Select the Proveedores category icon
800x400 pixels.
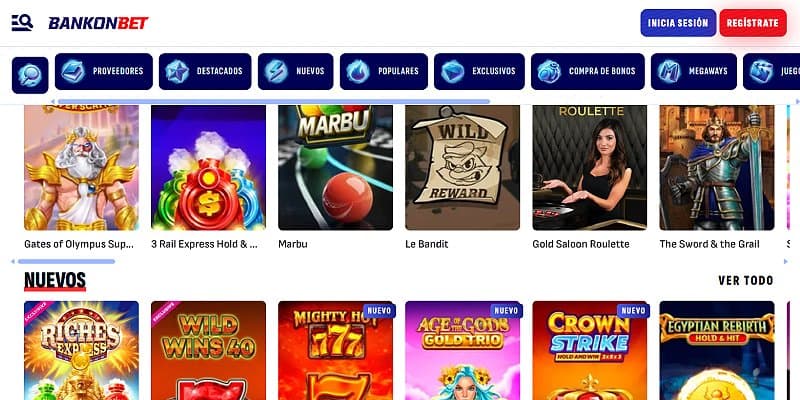(73, 71)
